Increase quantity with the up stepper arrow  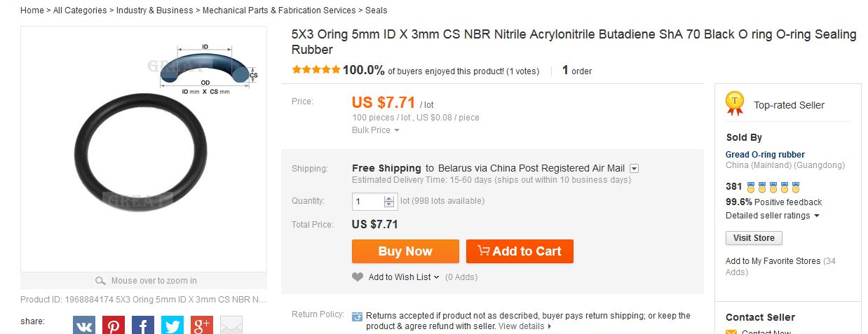(x=389, y=198)
